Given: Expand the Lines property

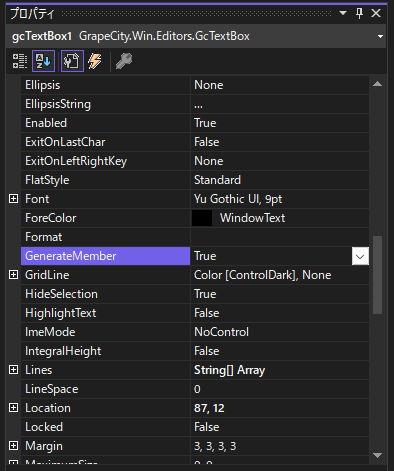Looking at the screenshot, I should coord(13,370).
